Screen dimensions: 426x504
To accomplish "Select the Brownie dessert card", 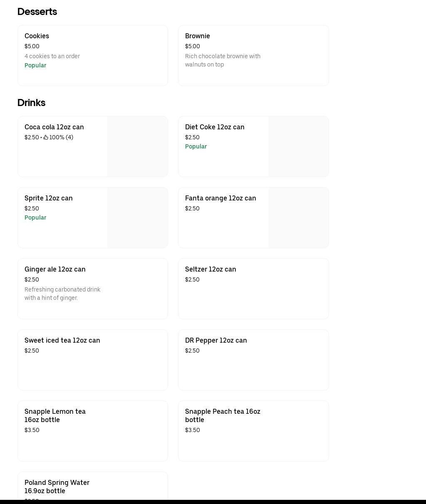I will coord(253,55).
